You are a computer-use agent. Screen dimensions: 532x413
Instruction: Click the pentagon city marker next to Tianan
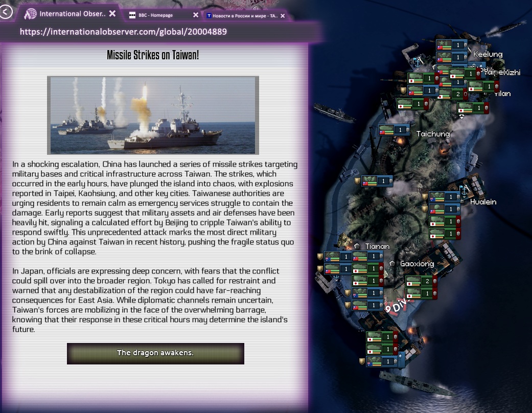pos(357,246)
